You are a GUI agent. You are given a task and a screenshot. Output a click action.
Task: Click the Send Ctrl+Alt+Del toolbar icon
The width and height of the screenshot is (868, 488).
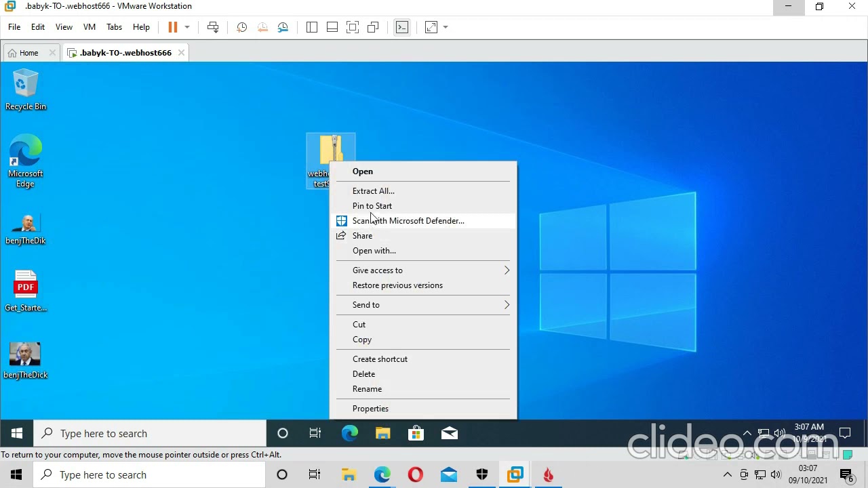(213, 27)
